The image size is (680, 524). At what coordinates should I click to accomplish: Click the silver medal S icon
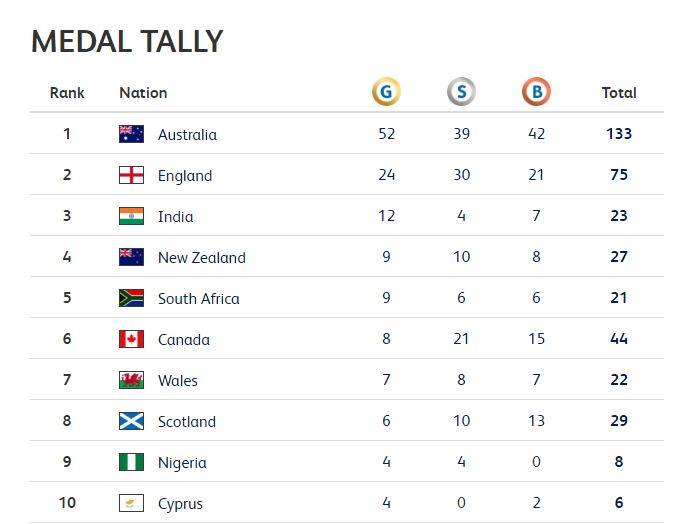pos(461,92)
